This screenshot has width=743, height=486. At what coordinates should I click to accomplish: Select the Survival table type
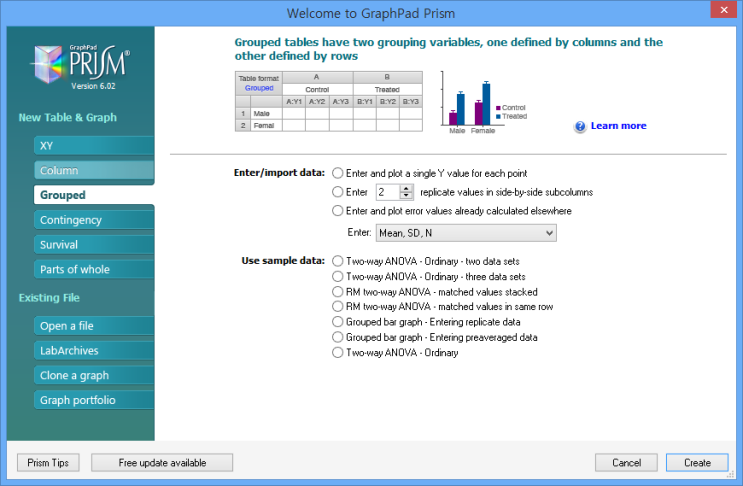pos(94,245)
